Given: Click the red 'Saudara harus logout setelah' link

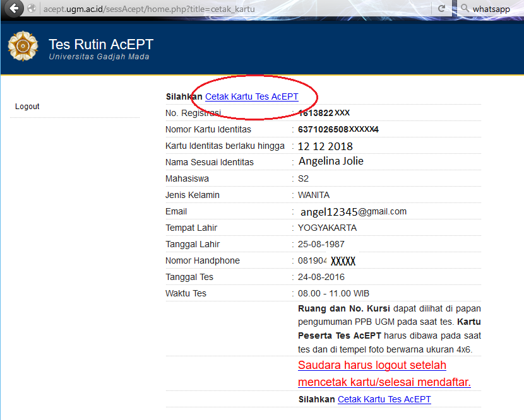Looking at the screenshot, I should coord(372,365).
